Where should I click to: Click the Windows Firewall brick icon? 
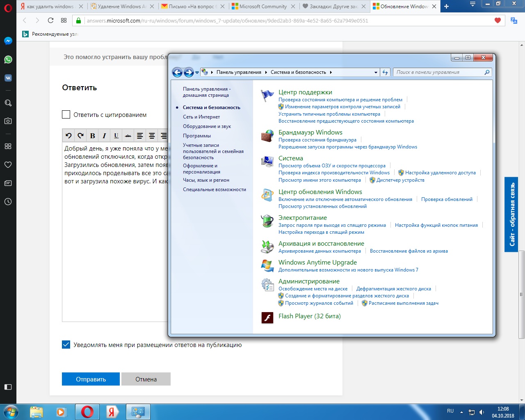(267, 136)
